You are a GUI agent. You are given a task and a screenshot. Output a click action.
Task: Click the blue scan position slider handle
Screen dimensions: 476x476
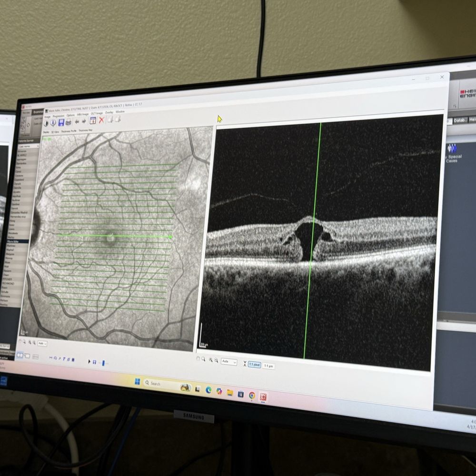click(103, 363)
